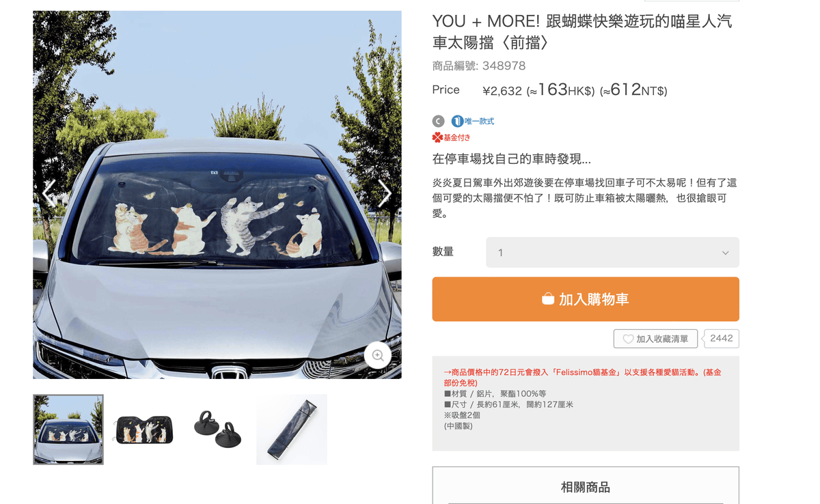This screenshot has width=820, height=504.
Task: Expand quantity list via chevron arrow
Action: [725, 253]
